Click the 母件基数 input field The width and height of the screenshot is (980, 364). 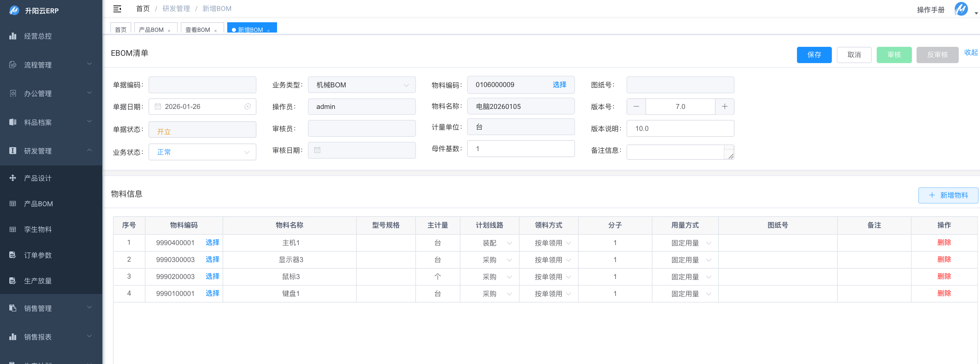pyautogui.click(x=521, y=149)
